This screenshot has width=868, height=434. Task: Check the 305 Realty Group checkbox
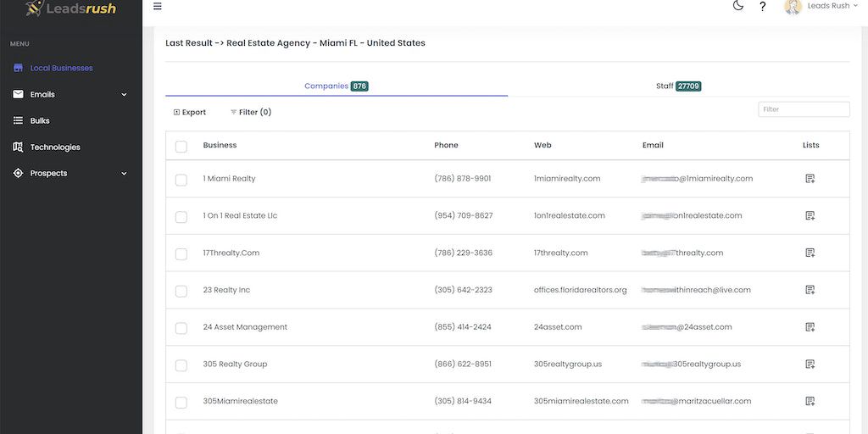tap(181, 365)
